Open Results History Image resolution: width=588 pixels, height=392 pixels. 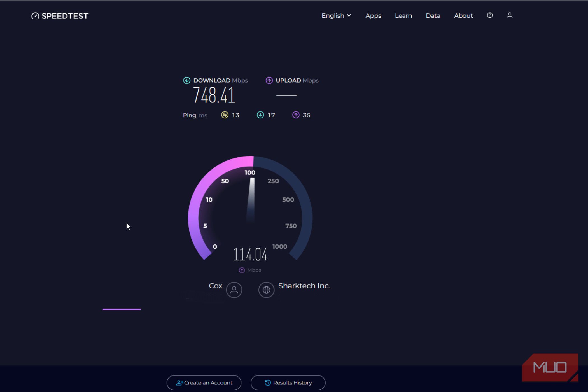click(288, 383)
